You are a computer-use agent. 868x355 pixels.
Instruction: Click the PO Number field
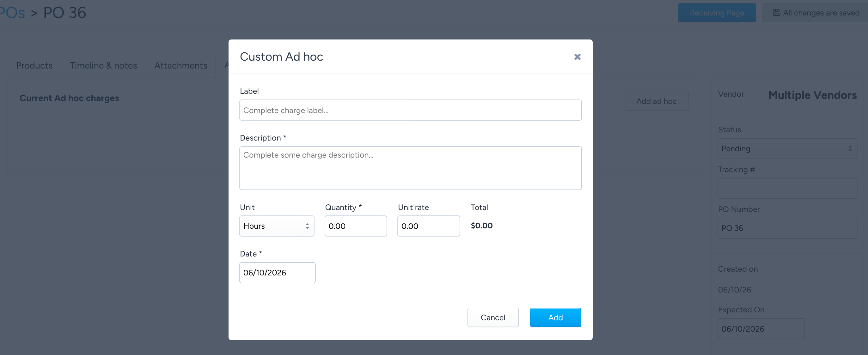coord(787,228)
